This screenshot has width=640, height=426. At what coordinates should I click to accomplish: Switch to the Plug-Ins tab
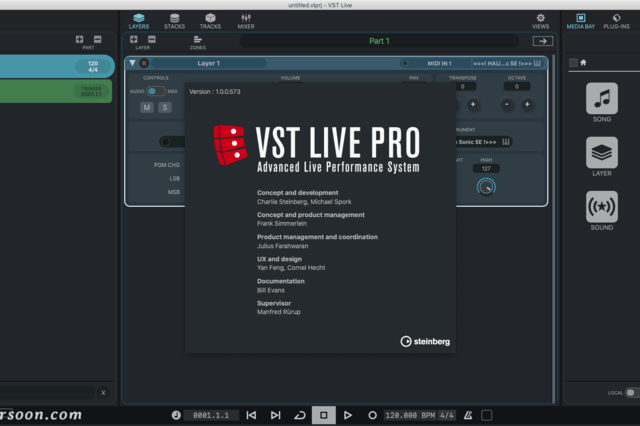coord(616,21)
